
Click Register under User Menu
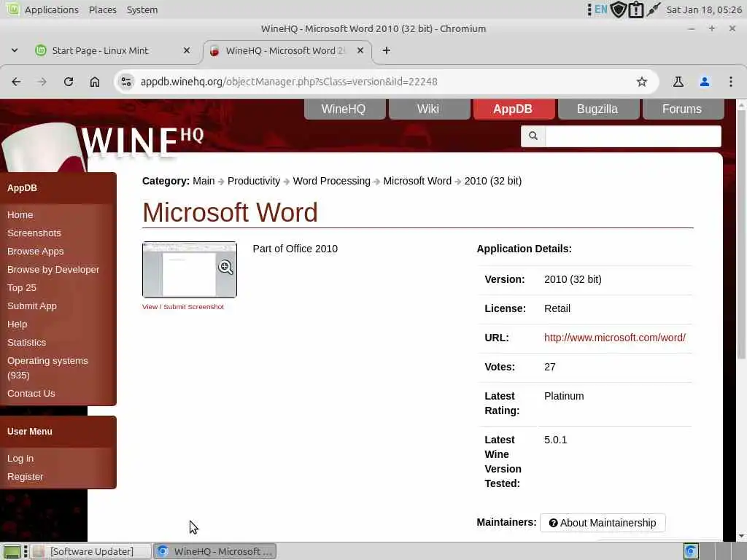[x=26, y=477]
